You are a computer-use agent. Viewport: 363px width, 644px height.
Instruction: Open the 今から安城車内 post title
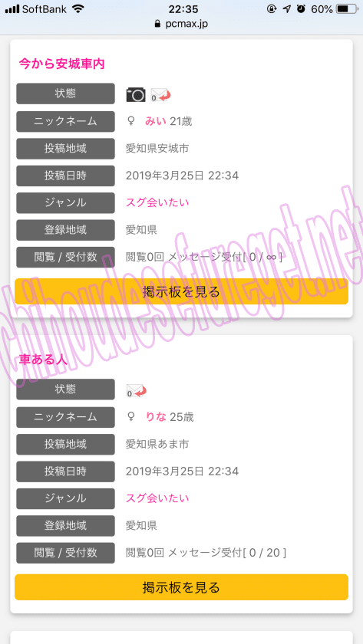62,64
